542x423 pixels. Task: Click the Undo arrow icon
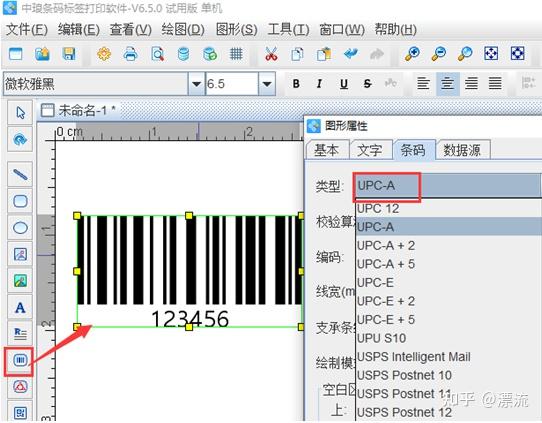tap(351, 54)
